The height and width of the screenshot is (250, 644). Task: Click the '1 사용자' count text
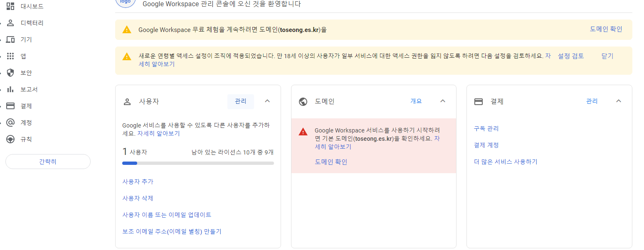point(135,152)
